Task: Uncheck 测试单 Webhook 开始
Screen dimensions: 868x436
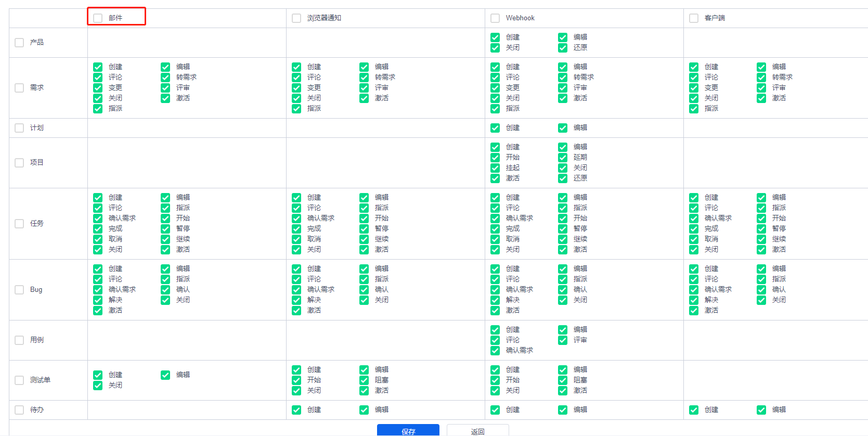Action: (x=495, y=380)
